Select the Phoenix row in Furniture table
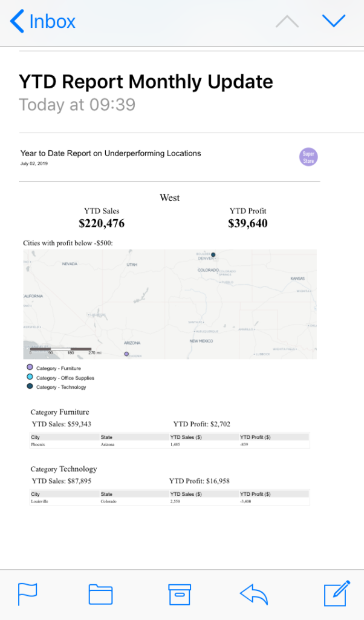This screenshot has height=620, width=364. [169, 444]
